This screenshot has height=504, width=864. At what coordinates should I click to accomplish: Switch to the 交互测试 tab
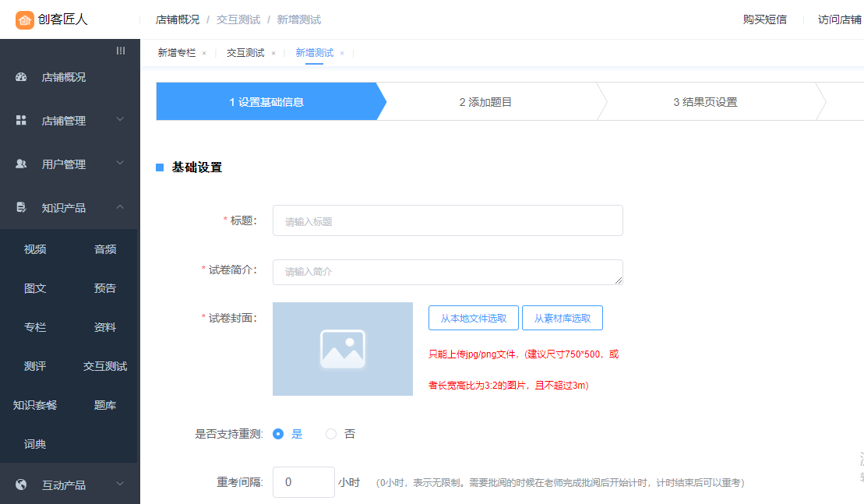(245, 53)
